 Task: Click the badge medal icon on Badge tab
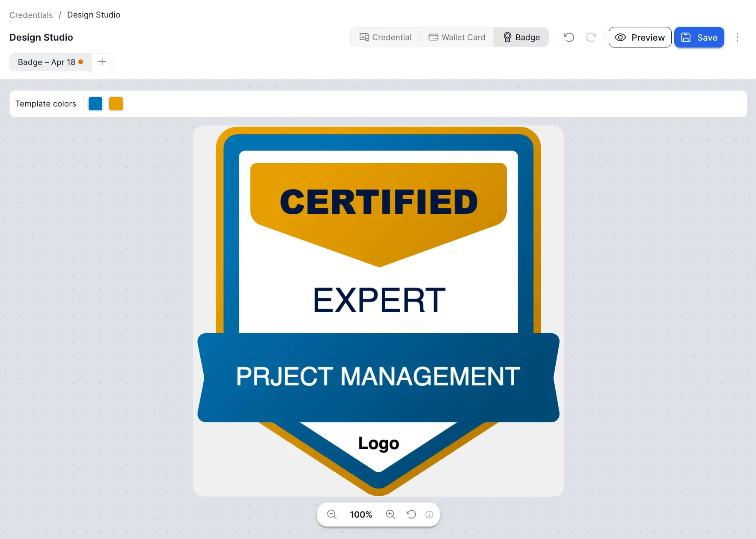[x=507, y=37]
